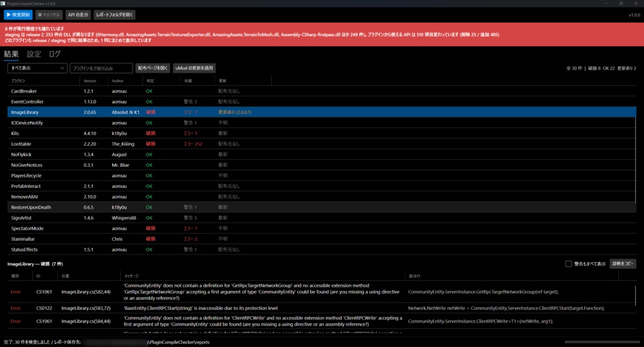
Task: Copy diagnostics with 診断をコピー button
Action: [x=623, y=263]
